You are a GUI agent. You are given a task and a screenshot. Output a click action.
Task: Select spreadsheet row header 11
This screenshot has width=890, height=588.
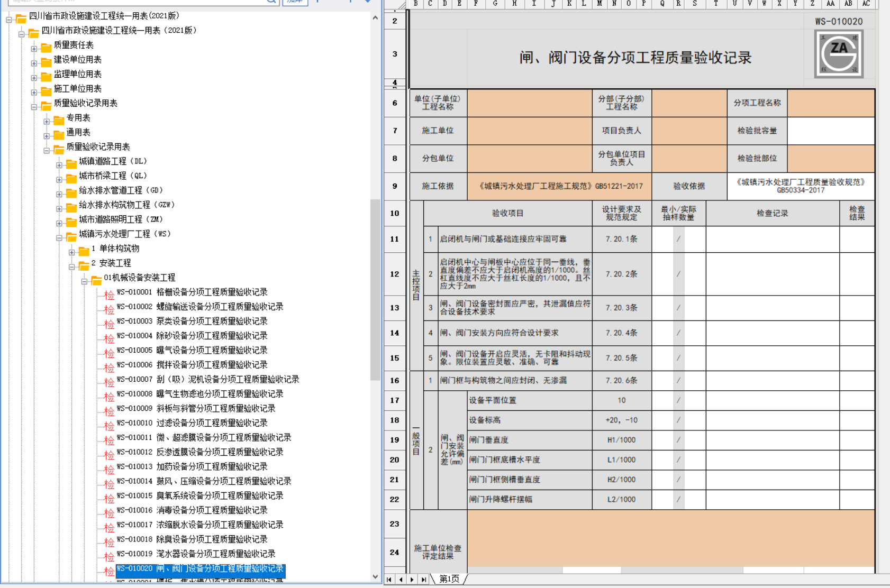click(395, 239)
